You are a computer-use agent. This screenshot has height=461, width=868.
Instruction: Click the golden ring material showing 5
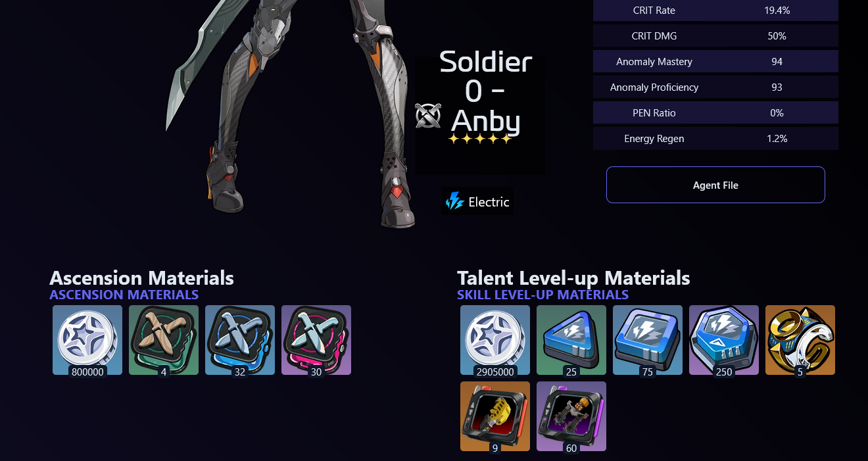[x=800, y=340]
